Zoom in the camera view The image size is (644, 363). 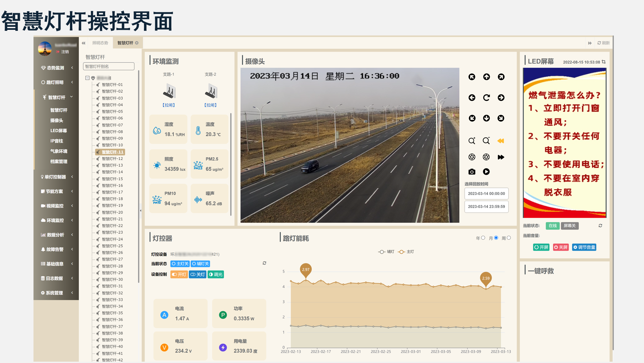pyautogui.click(x=472, y=141)
